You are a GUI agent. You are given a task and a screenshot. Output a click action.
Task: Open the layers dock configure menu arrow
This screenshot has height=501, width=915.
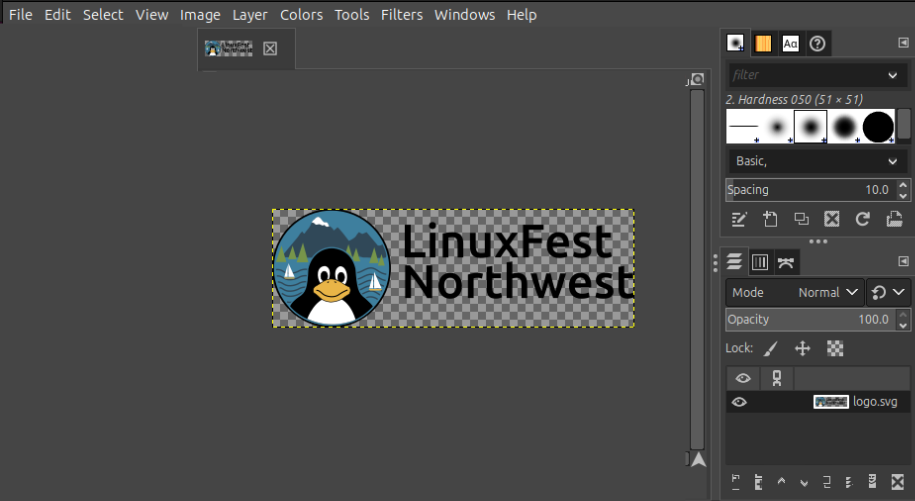click(903, 261)
